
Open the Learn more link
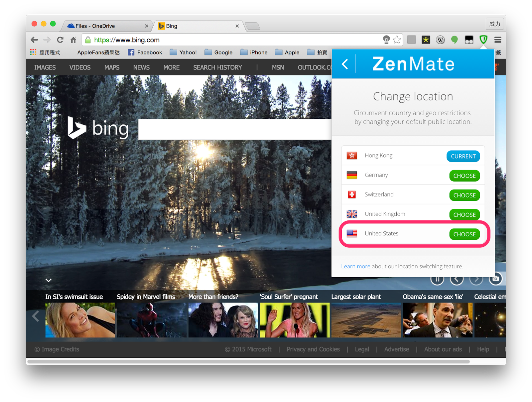point(355,266)
